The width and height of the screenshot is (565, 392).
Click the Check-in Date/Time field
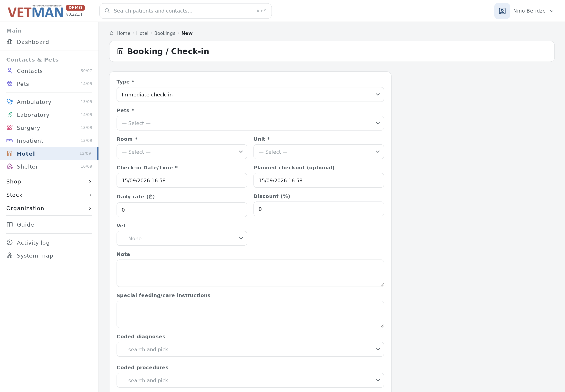(x=182, y=180)
